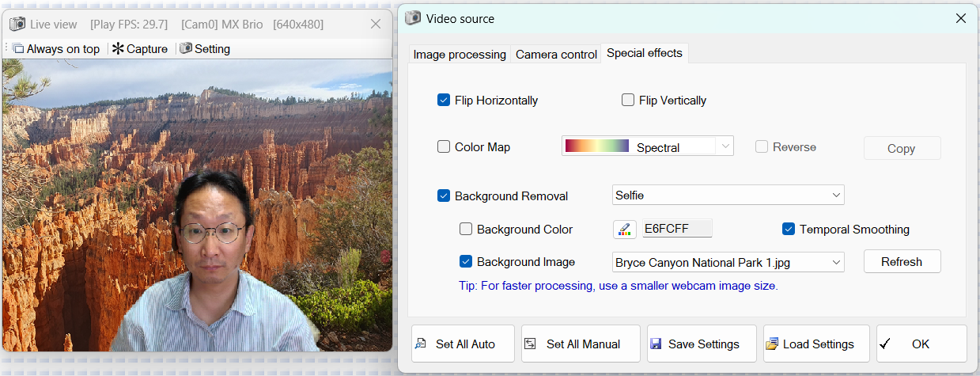Expand the Spectral color map dropdown
Viewport: 980px width, 376px height.
648,146
